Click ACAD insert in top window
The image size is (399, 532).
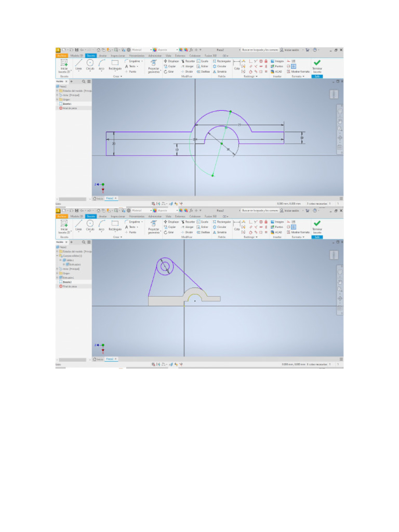point(276,72)
